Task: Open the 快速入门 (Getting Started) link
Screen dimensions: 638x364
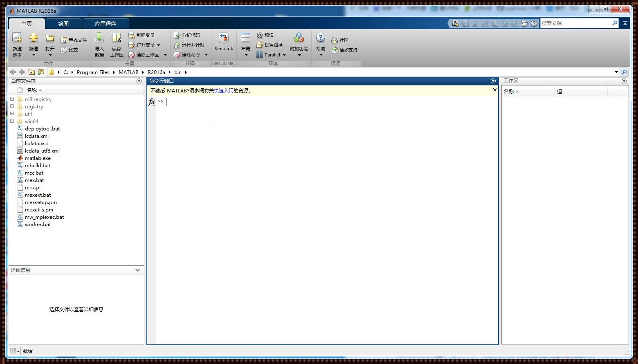Action: point(224,91)
